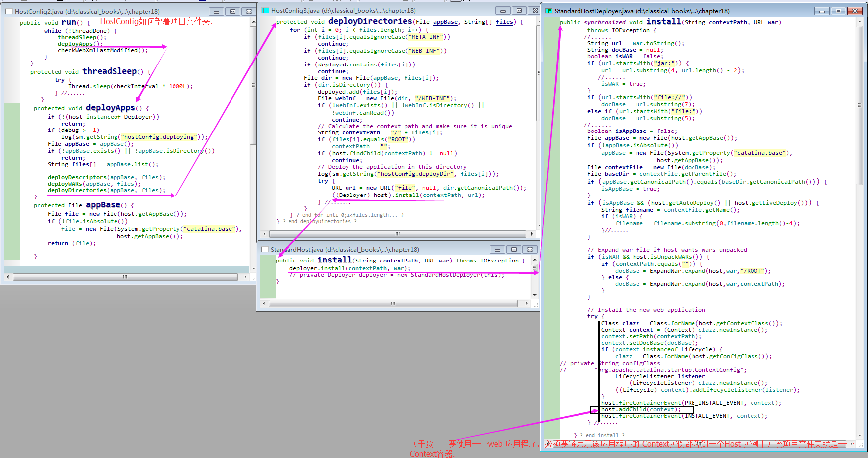Maximize the StandardHostDeployer.java window
This screenshot has height=458, width=868.
click(838, 11)
